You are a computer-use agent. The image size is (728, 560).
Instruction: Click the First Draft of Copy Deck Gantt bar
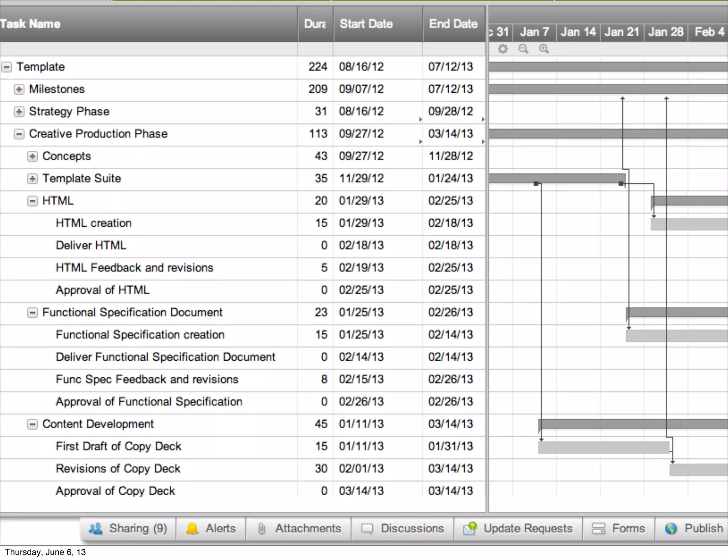(604, 447)
